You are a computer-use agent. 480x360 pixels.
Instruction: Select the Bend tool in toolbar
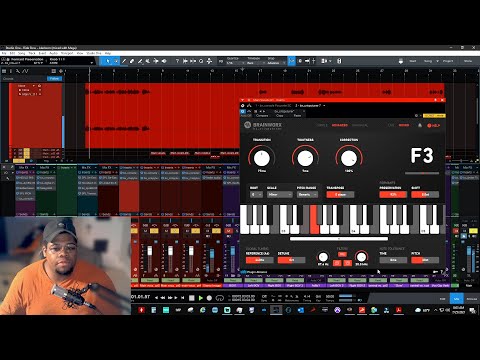point(156,61)
